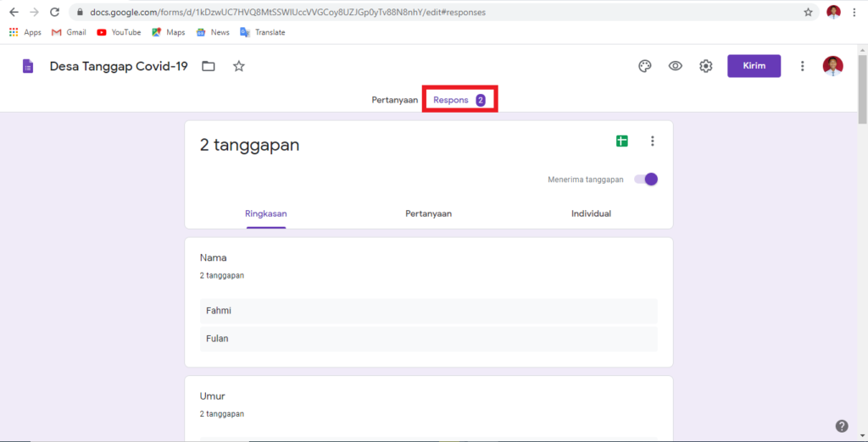Create spreadsheet from responses icon
The image size is (868, 442).
[x=622, y=141]
